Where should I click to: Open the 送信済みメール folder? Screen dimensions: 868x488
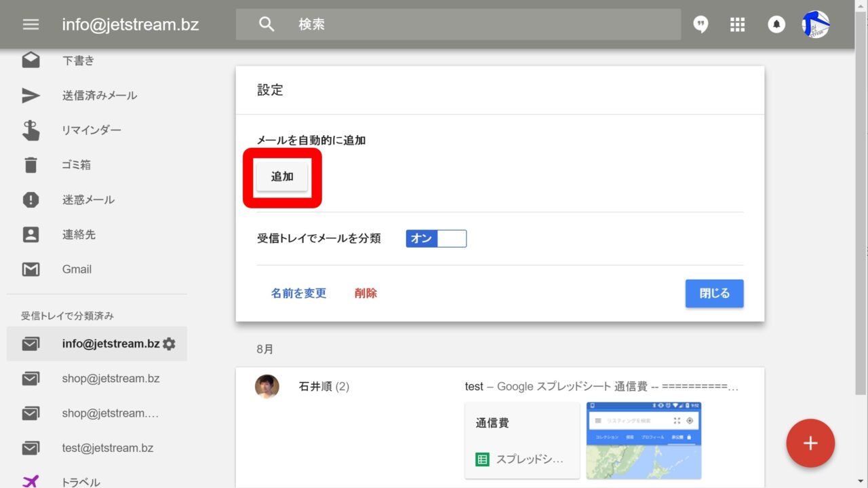[99, 96]
